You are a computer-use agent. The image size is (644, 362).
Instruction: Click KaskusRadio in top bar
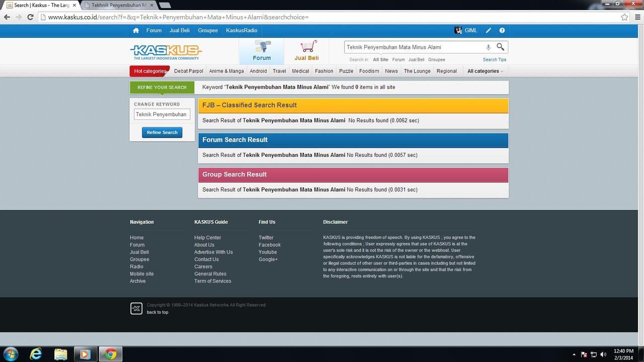(x=242, y=30)
